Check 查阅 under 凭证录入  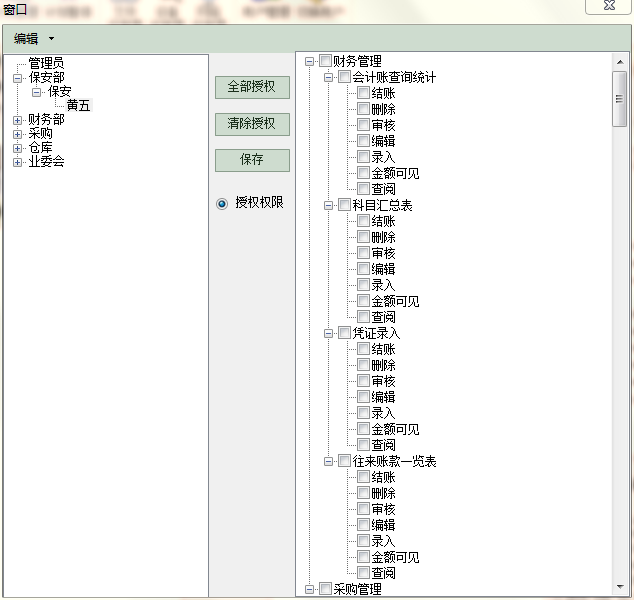click(363, 444)
